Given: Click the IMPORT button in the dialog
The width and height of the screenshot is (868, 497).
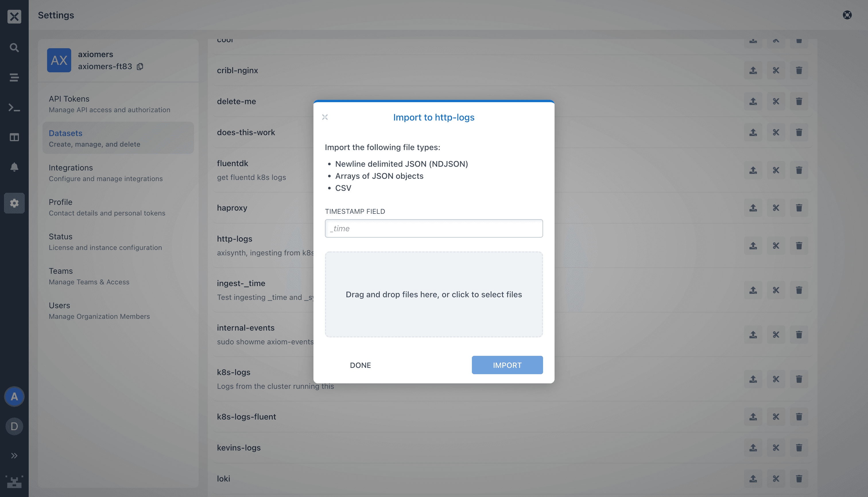Looking at the screenshot, I should [x=507, y=365].
